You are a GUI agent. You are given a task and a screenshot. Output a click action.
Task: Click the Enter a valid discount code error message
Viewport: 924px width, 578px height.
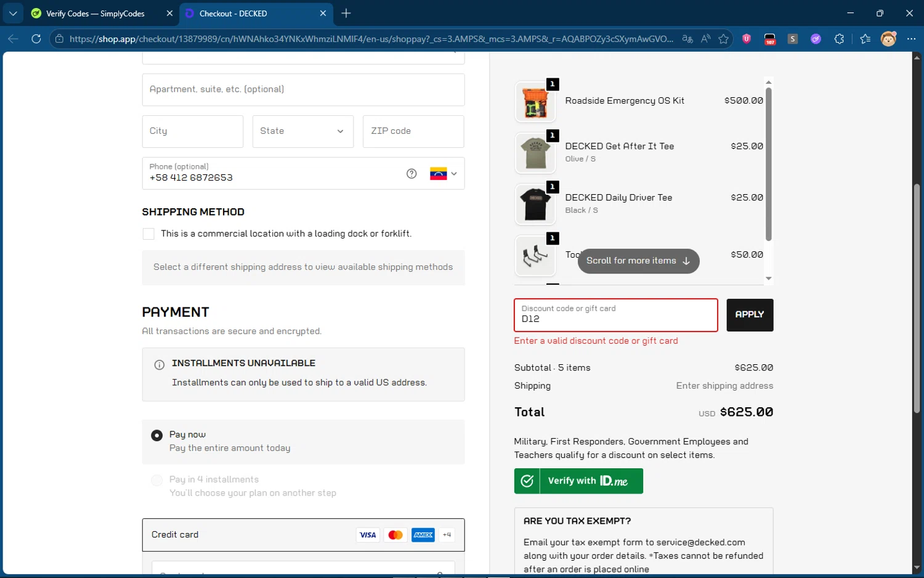coord(596,341)
